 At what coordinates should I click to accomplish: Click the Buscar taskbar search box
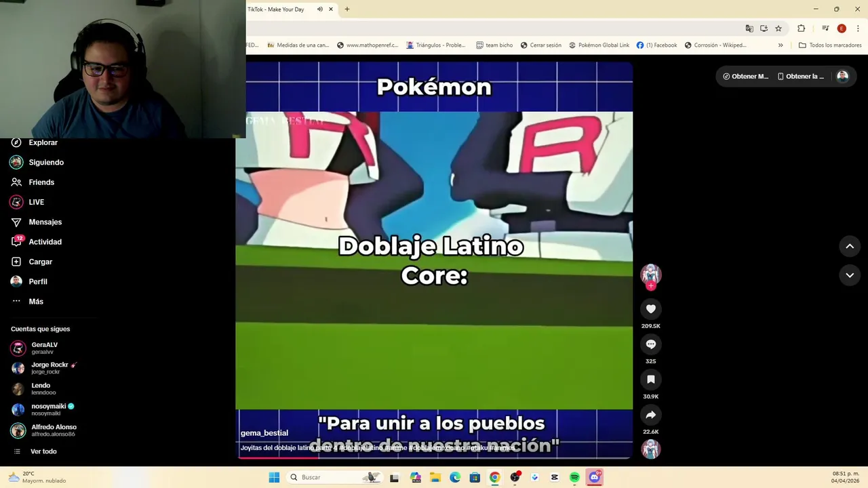click(x=334, y=477)
